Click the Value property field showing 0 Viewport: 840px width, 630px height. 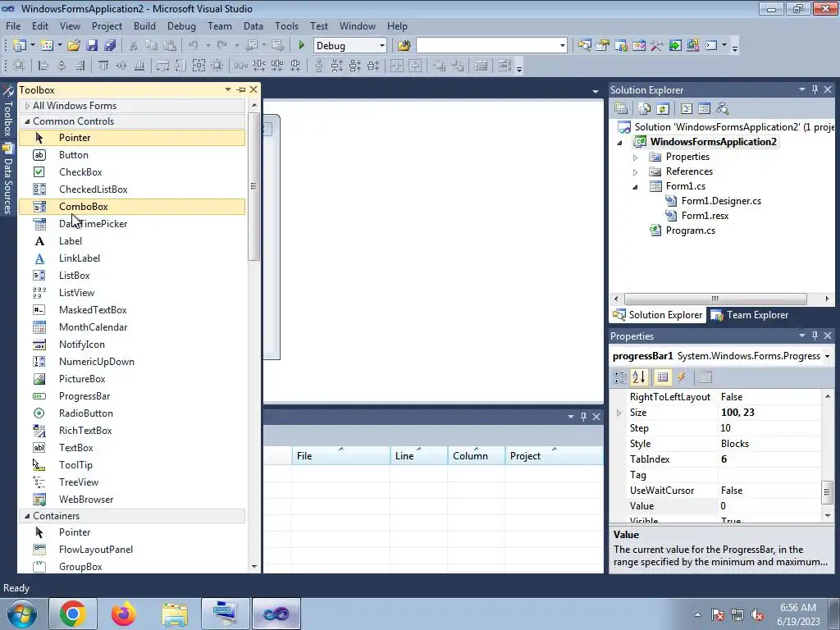[x=769, y=505]
